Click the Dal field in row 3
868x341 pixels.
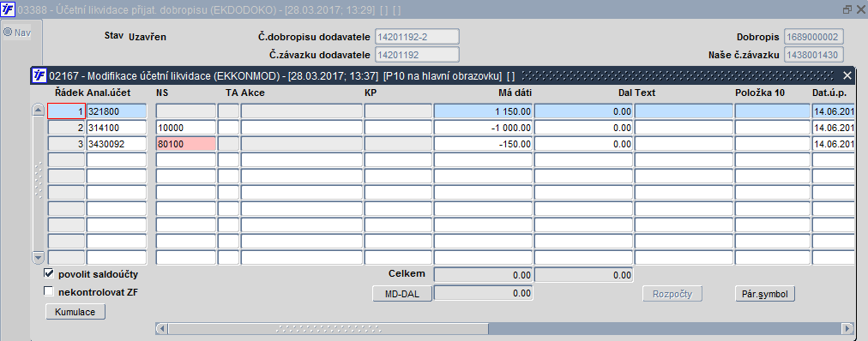[x=583, y=144]
